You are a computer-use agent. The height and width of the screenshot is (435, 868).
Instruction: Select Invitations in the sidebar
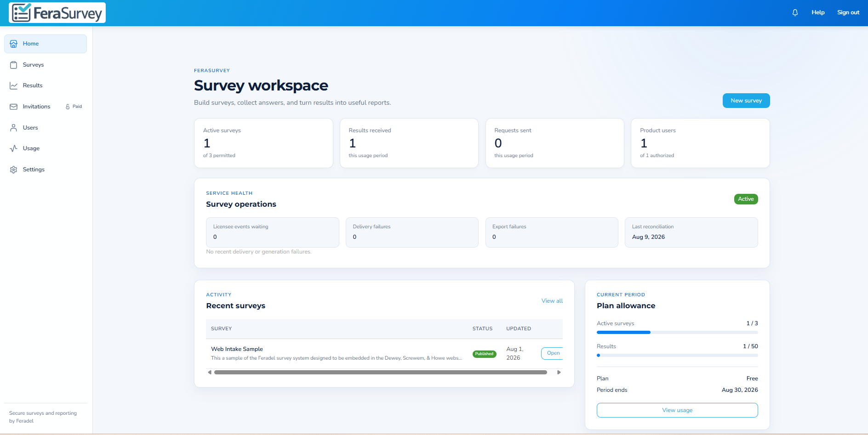46,107
